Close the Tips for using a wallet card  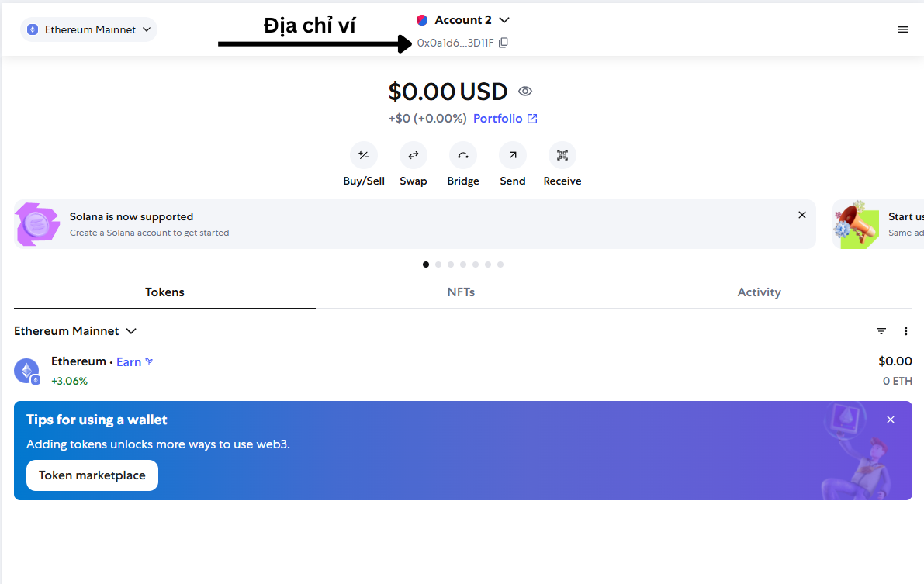pyautogui.click(x=891, y=420)
